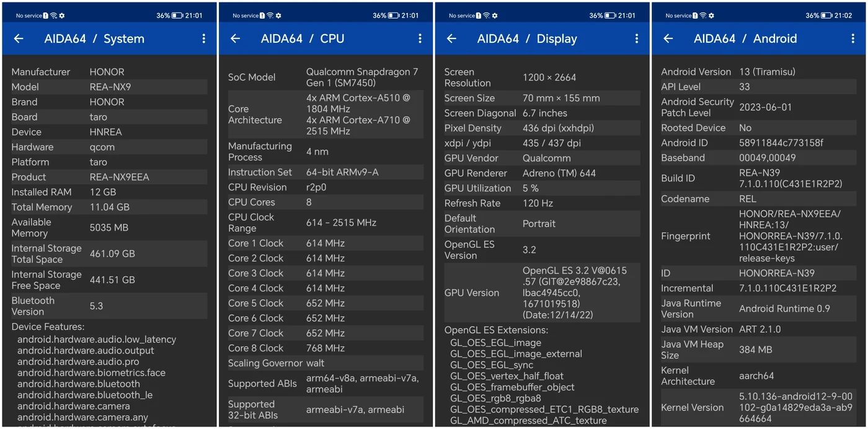868x429 pixels.
Task: Select Java VM Heap Size row
Action: pyautogui.click(x=758, y=350)
